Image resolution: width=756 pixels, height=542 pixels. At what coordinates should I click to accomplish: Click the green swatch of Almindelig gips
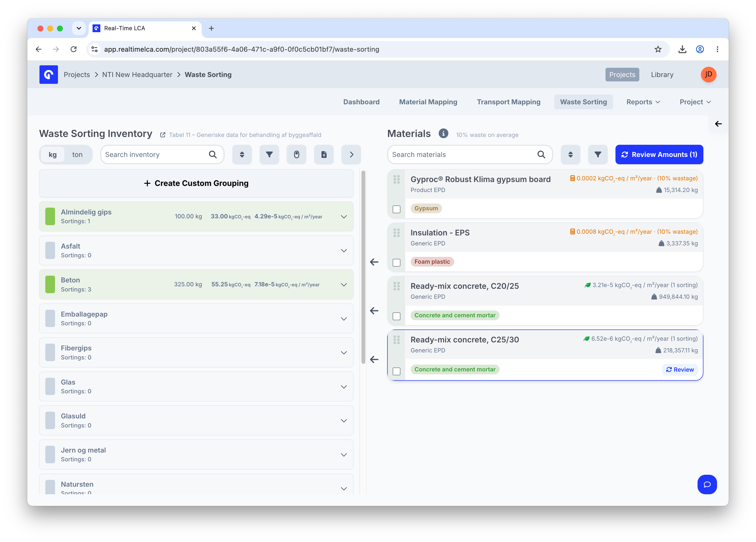(x=50, y=216)
